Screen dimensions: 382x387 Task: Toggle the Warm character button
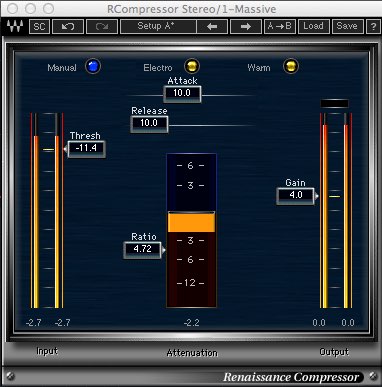point(291,66)
